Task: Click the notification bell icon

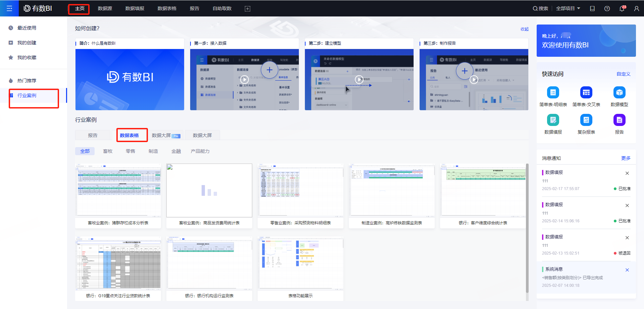Action: (622, 9)
